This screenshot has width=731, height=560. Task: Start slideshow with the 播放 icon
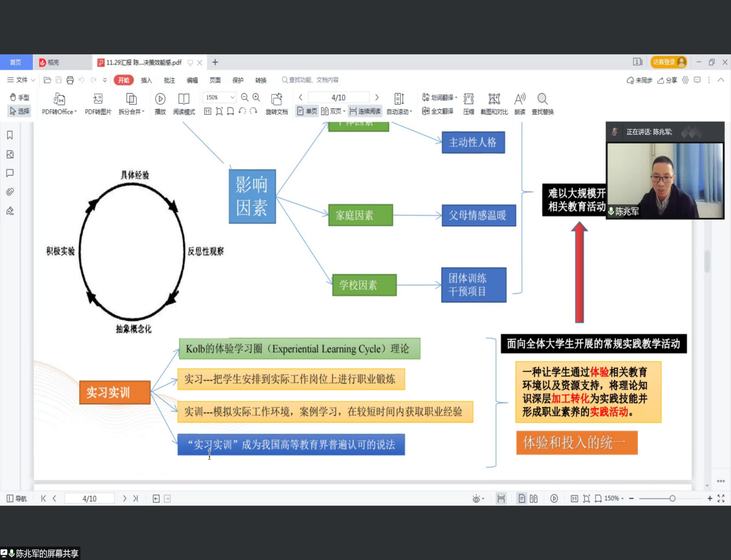click(x=160, y=99)
